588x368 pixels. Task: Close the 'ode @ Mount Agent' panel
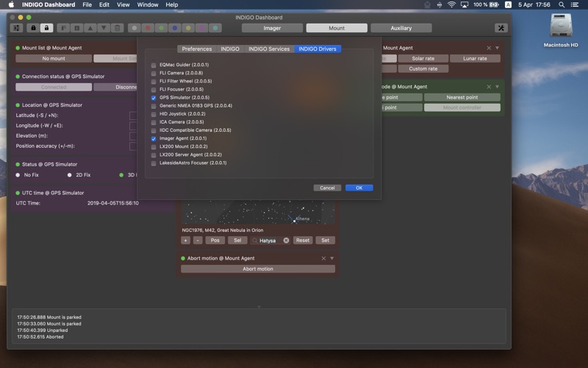tap(489, 87)
